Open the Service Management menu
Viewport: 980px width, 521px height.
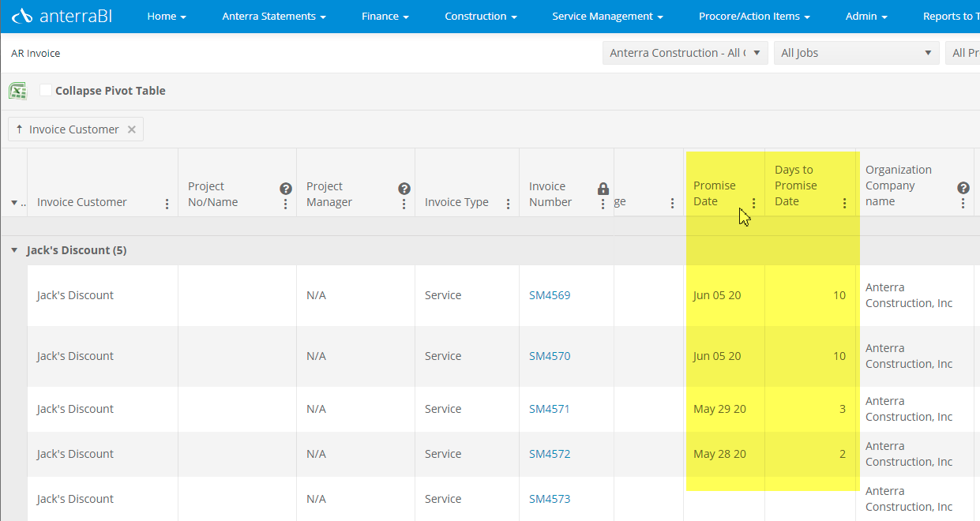point(607,16)
